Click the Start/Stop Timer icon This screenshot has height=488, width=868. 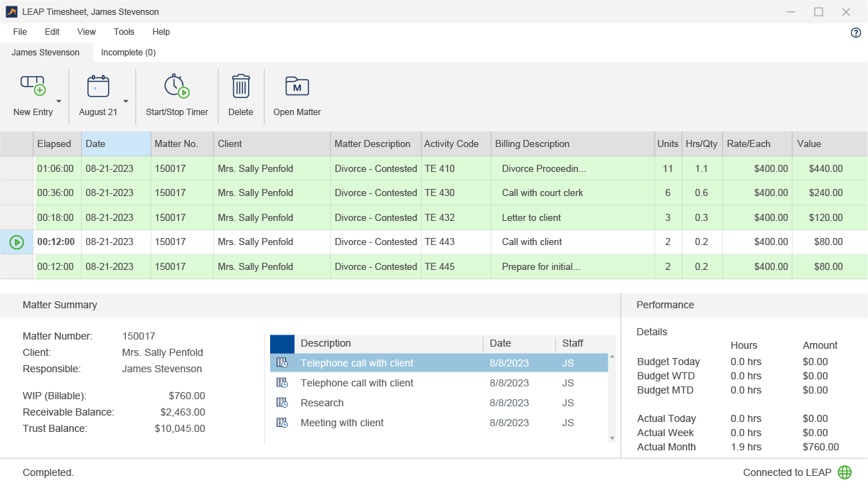[x=176, y=86]
